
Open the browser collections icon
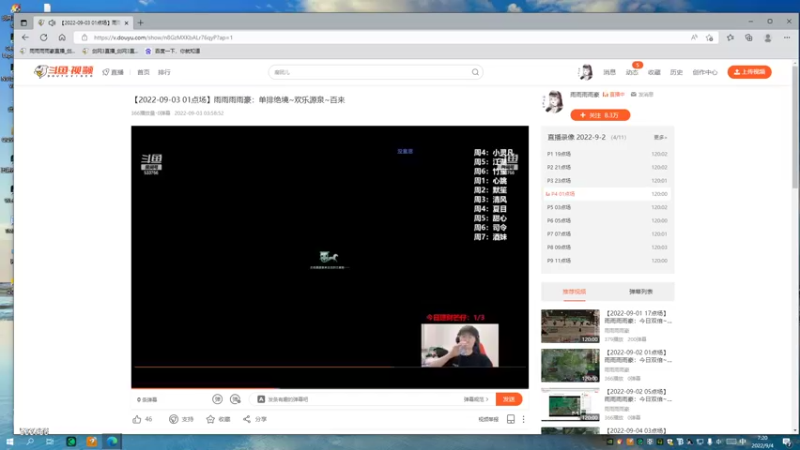pyautogui.click(x=748, y=37)
